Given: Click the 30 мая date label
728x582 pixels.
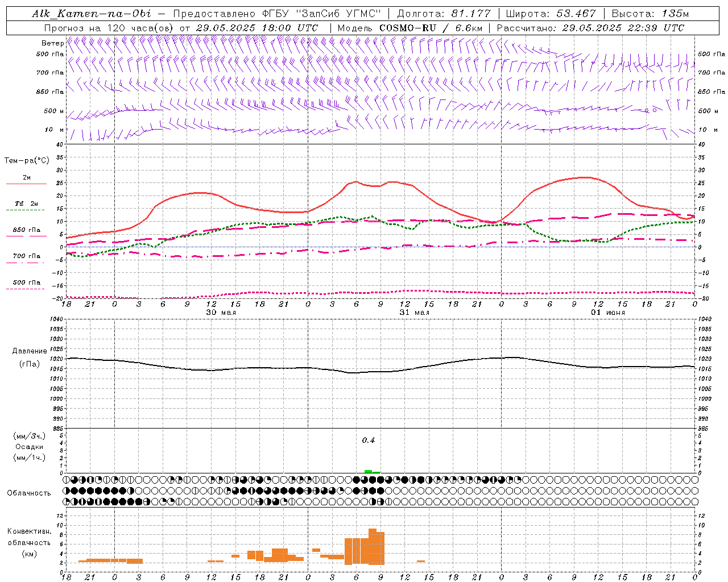Looking at the screenshot, I should [221, 313].
